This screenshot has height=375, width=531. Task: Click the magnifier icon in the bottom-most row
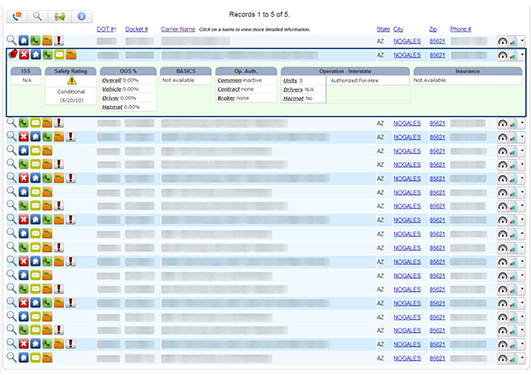(12, 357)
